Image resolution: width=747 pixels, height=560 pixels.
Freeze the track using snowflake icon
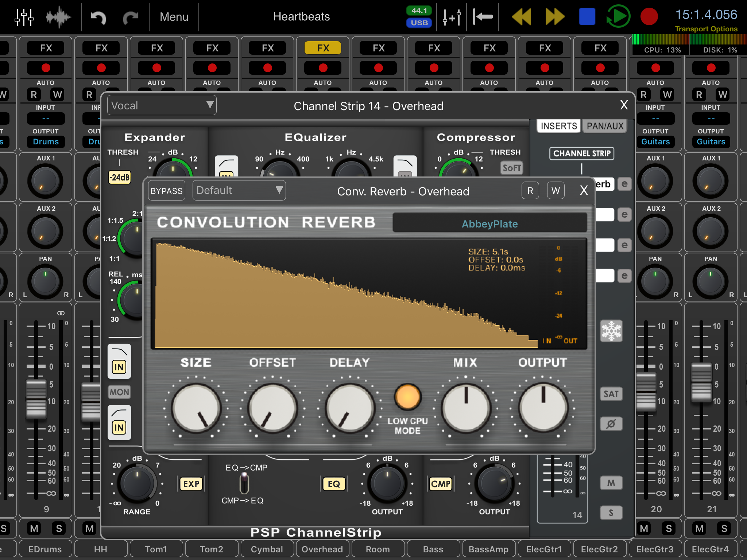(611, 331)
